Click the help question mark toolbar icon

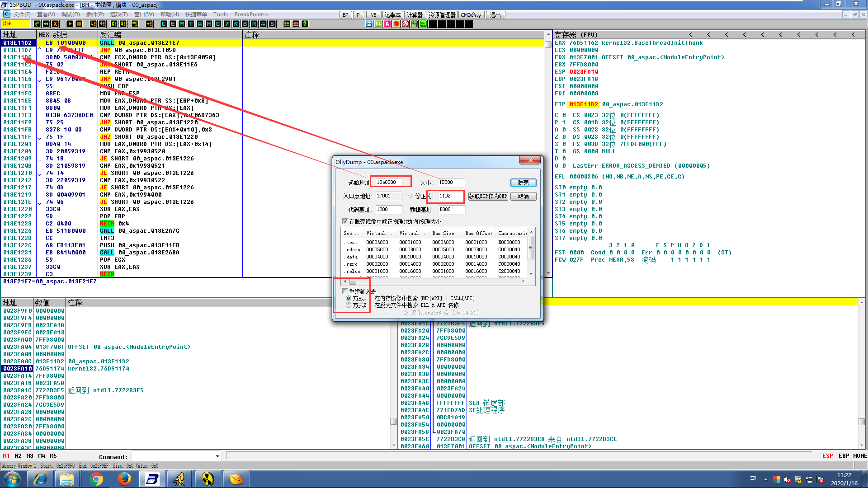(305, 24)
